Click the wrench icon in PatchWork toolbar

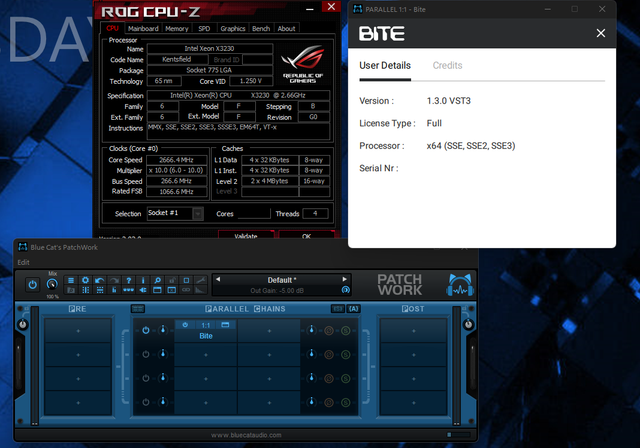[200, 280]
